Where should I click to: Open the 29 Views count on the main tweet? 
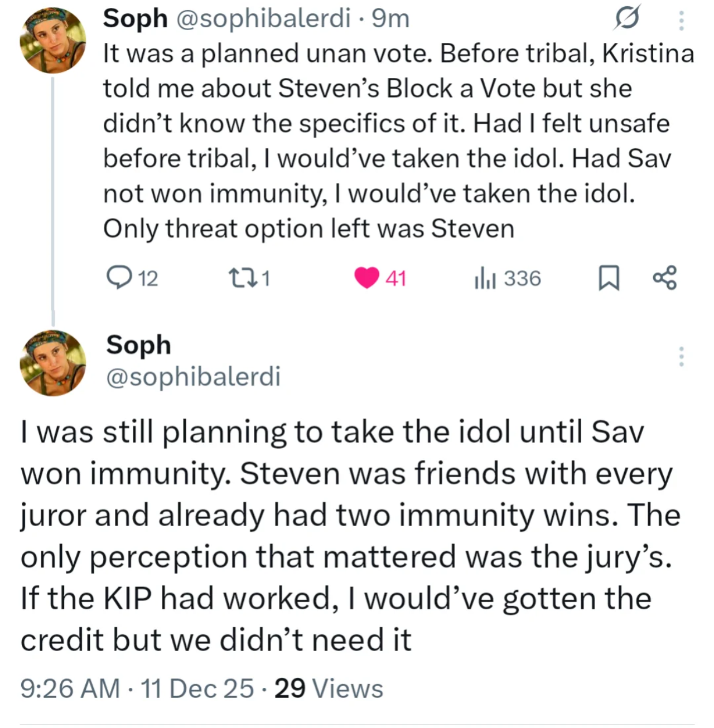coord(329,688)
